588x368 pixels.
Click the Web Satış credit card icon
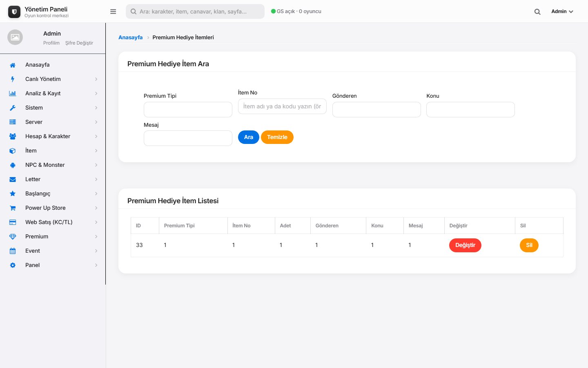click(x=13, y=222)
